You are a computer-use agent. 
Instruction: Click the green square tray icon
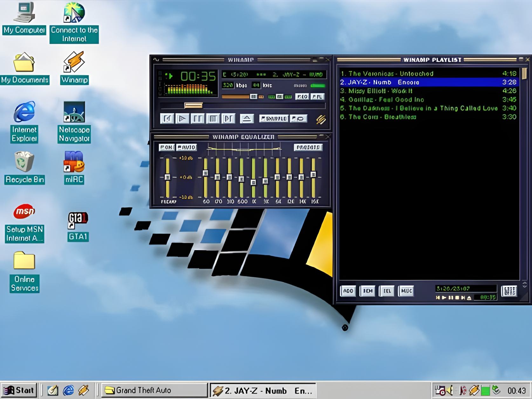pos(485,391)
